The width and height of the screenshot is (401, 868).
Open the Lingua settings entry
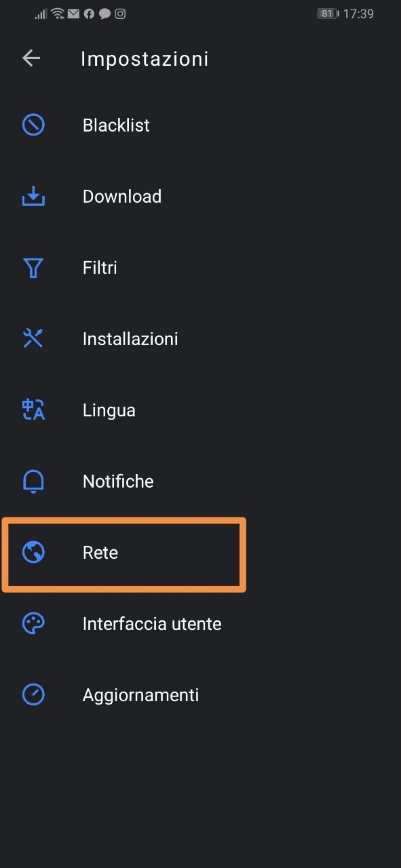coord(109,410)
